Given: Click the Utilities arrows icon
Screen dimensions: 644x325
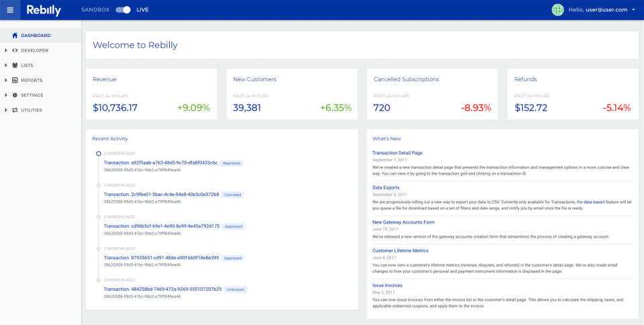Looking at the screenshot, I should coord(15,110).
